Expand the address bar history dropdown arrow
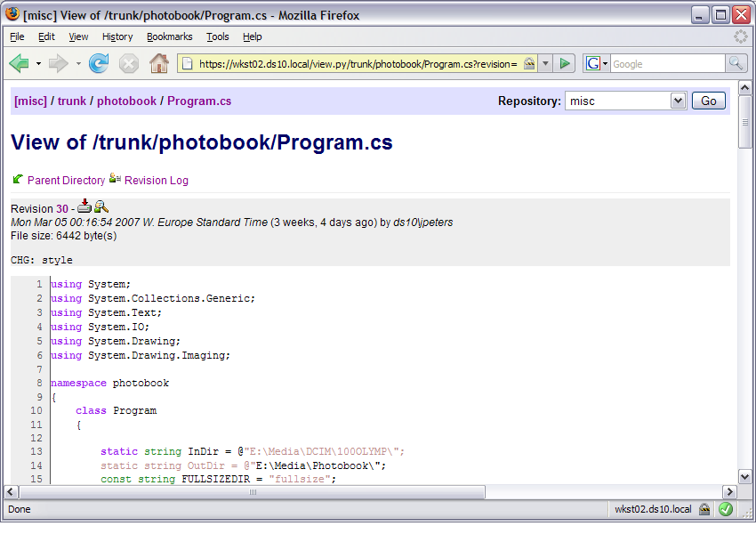Image resolution: width=756 pixels, height=534 pixels. point(545,64)
